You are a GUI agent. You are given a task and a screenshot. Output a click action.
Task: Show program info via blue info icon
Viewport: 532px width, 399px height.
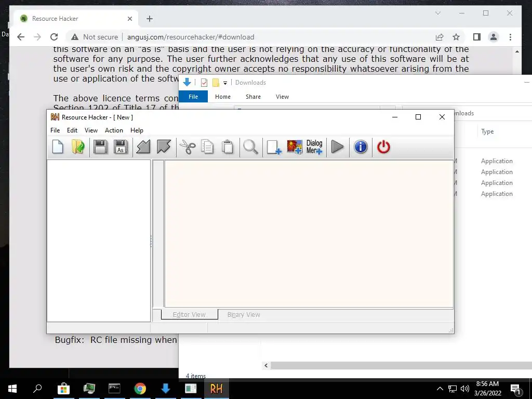point(361,147)
